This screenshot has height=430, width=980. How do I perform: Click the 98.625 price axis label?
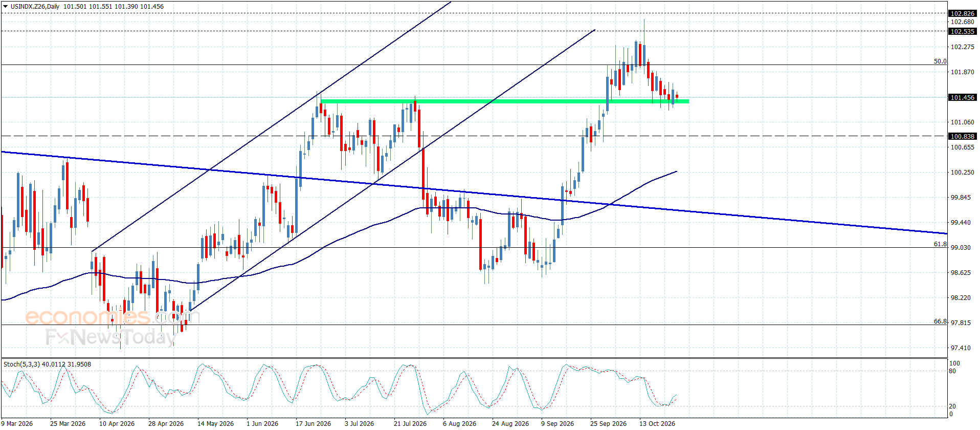(x=961, y=273)
